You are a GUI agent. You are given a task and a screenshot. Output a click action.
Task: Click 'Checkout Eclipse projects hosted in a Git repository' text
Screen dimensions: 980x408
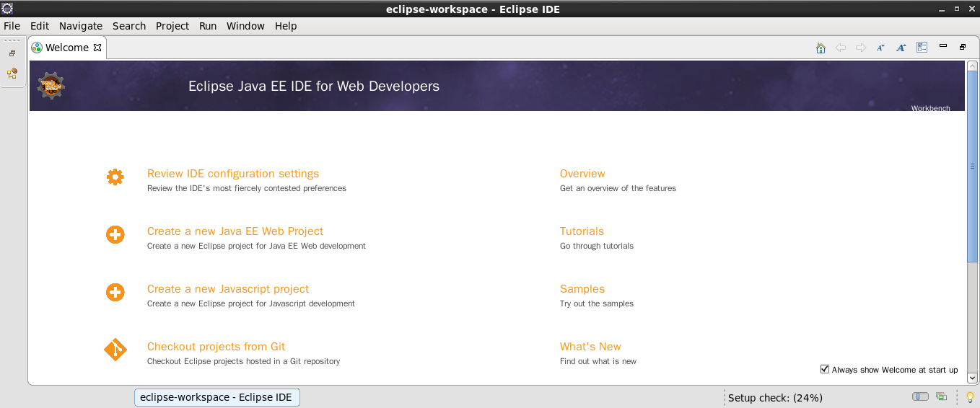[x=243, y=361]
